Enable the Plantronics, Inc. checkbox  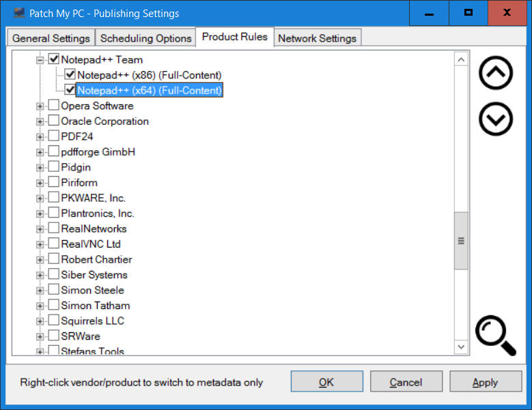tap(53, 212)
